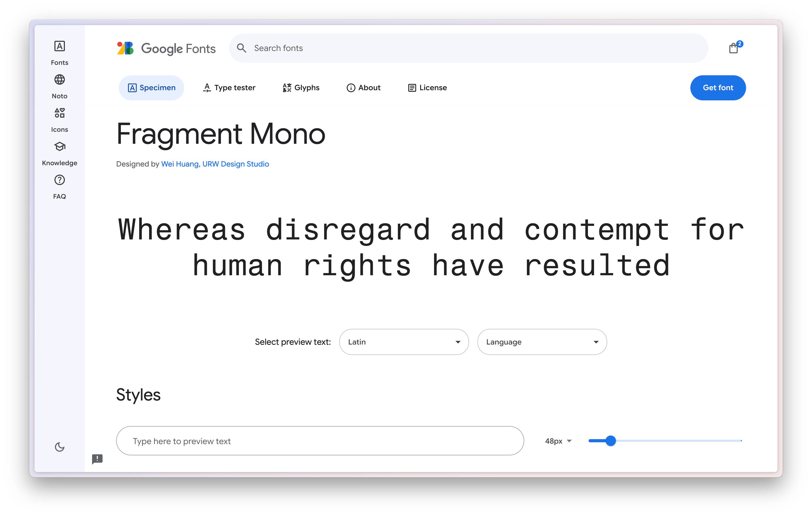Open the Knowledge graduation cap icon

coord(59,146)
